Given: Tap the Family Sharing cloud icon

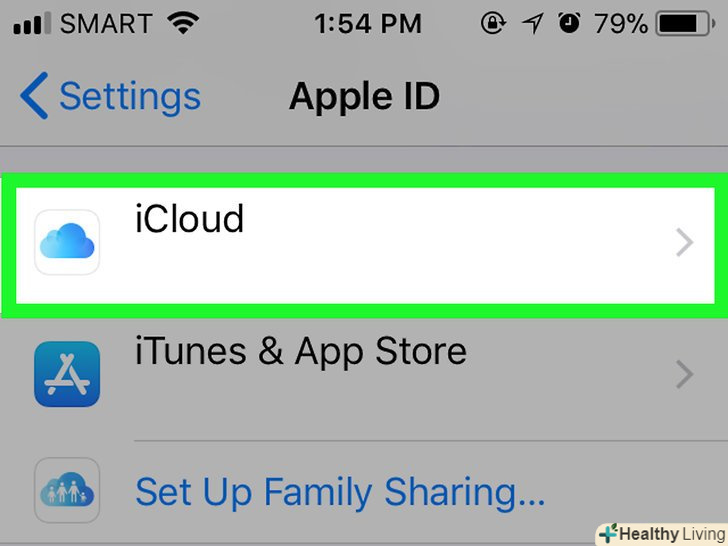Looking at the screenshot, I should pyautogui.click(x=67, y=490).
